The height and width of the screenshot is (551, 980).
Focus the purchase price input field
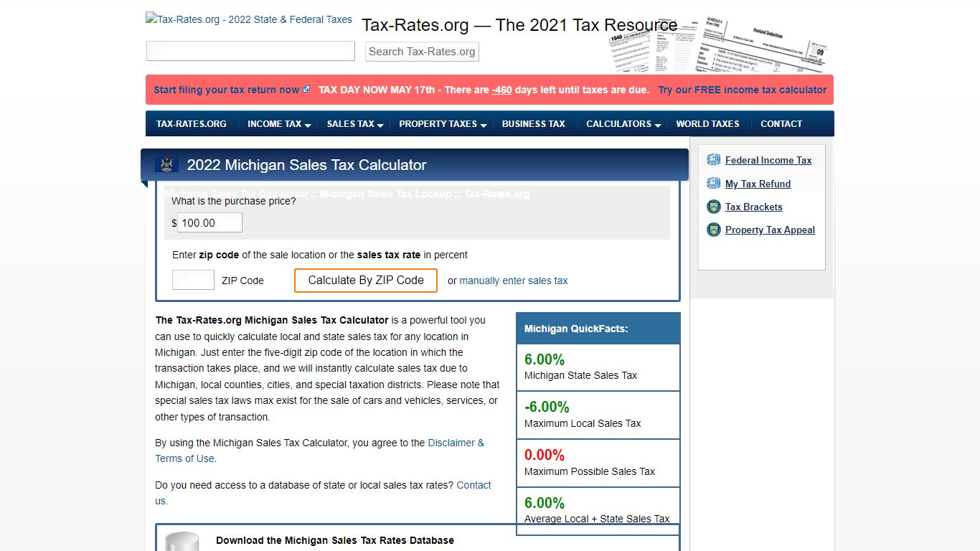209,222
